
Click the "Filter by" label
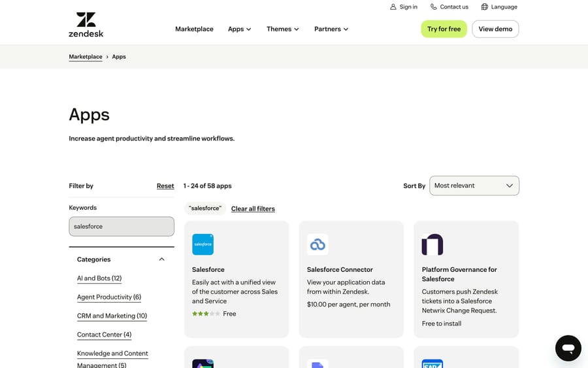click(x=81, y=186)
